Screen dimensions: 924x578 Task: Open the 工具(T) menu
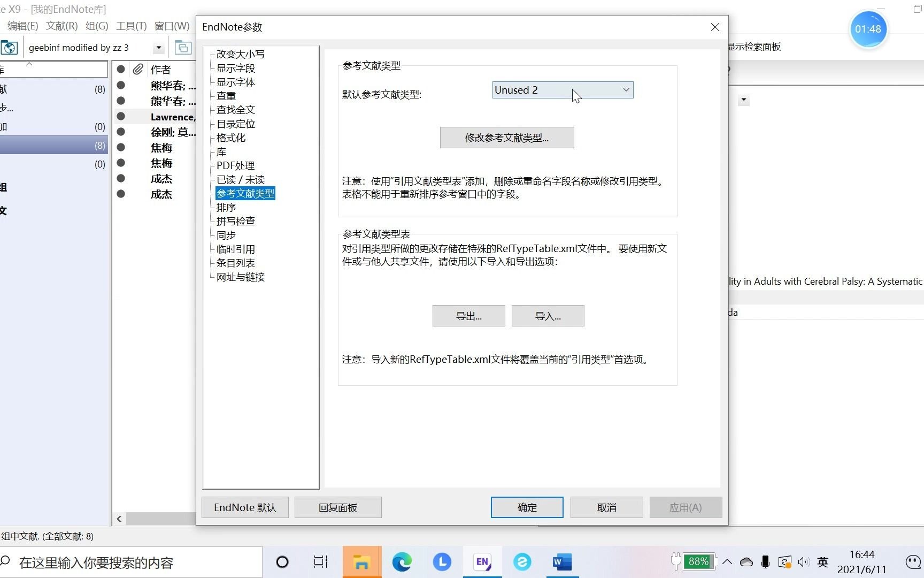coord(132,26)
